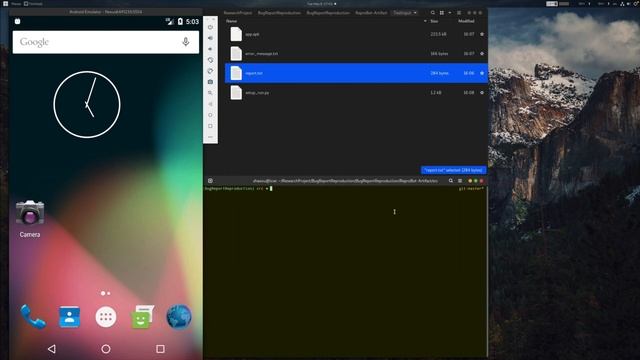This screenshot has height=360, width=640.
Task: Open the Menu in top desktop panel
Action: [13, 4]
